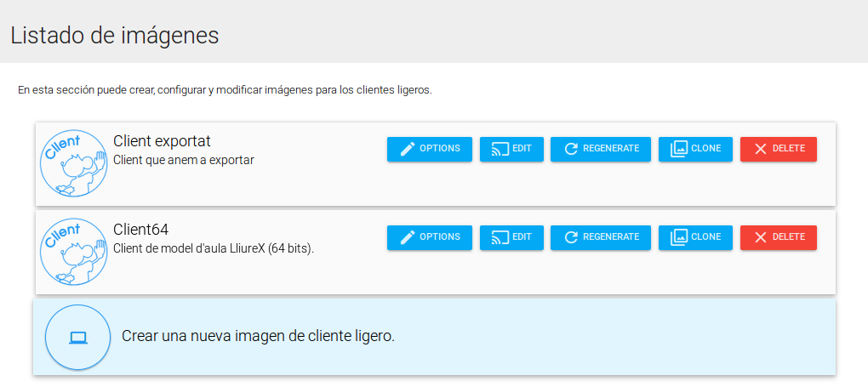Screen dimensions: 868x387
Task: Click the laptop icon for new image
Action: [x=78, y=338]
